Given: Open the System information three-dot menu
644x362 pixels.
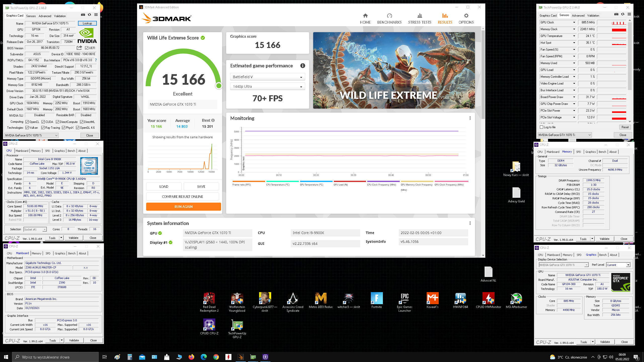Looking at the screenshot, I should click(470, 223).
